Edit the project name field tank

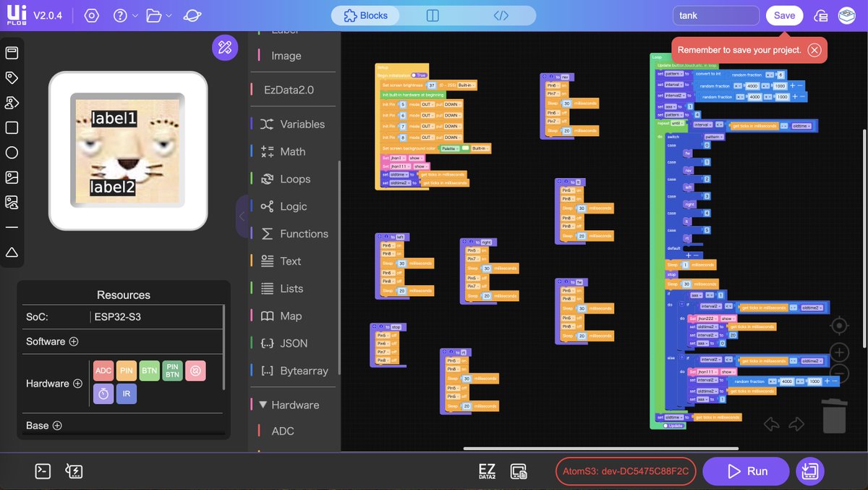(x=716, y=15)
